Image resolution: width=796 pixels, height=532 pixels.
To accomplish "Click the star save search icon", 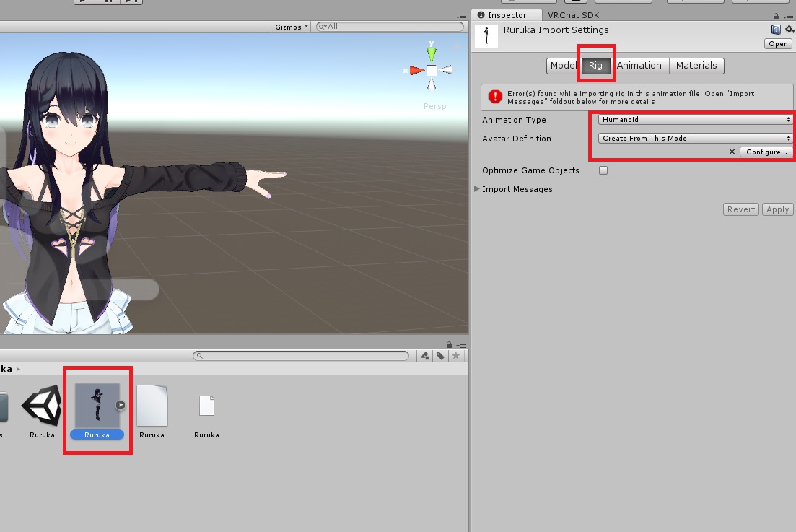I will pyautogui.click(x=456, y=356).
